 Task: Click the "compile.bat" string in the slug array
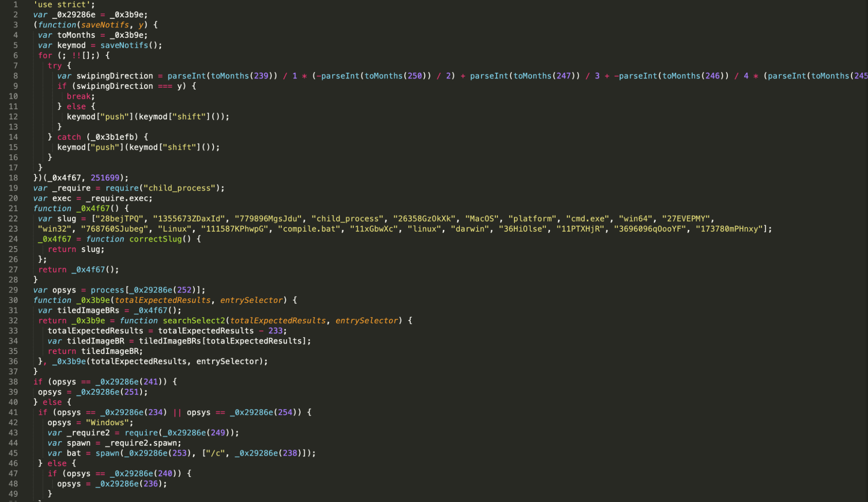pos(309,229)
